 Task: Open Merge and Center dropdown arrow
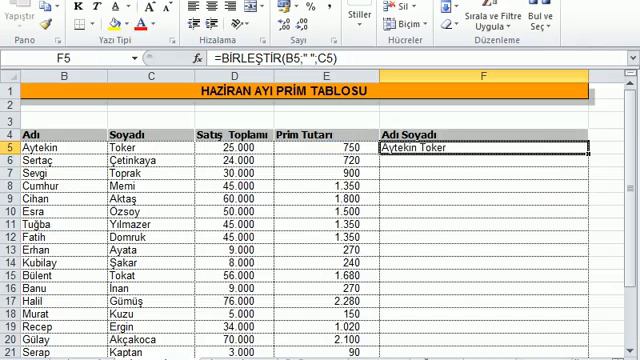[x=262, y=6]
